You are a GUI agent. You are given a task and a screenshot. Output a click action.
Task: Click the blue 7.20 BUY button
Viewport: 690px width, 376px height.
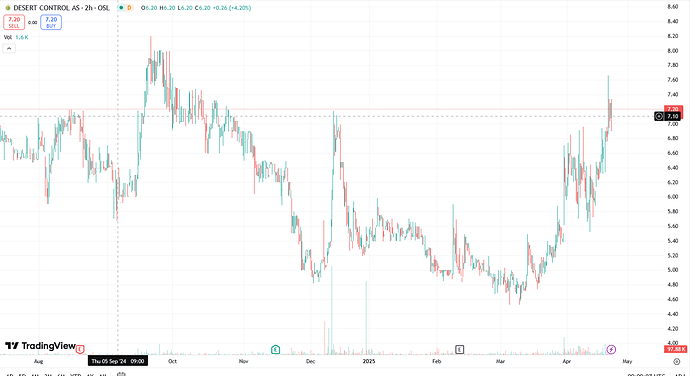[51, 22]
